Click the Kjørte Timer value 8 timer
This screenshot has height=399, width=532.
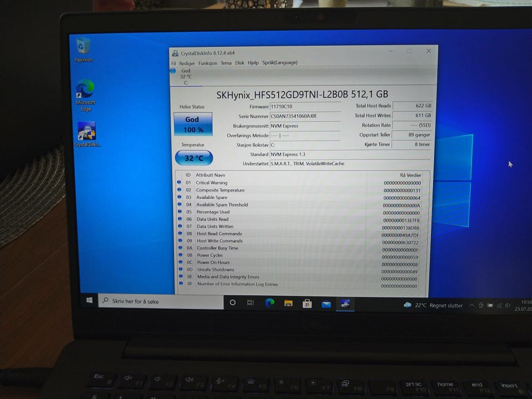(x=411, y=144)
